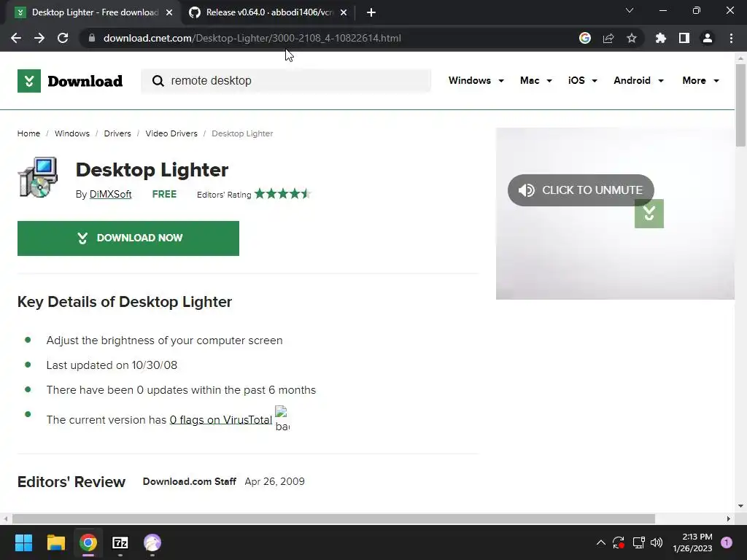Open notification badge in taskbar corner

click(727, 542)
